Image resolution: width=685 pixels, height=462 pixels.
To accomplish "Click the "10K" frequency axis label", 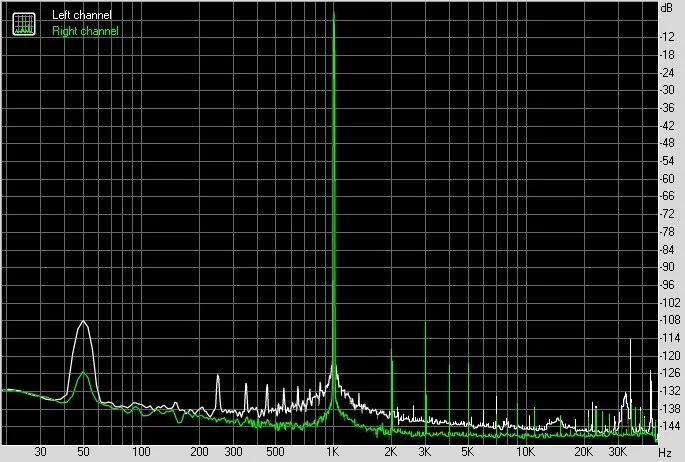I will pyautogui.click(x=525, y=452).
